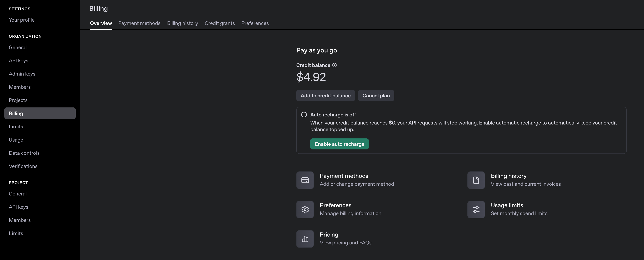Open Admin keys in the sidebar

[x=22, y=74]
